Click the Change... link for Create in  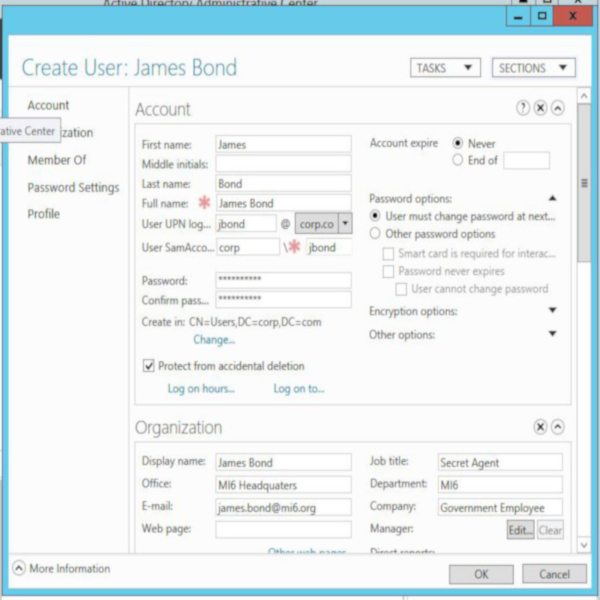tap(214, 340)
